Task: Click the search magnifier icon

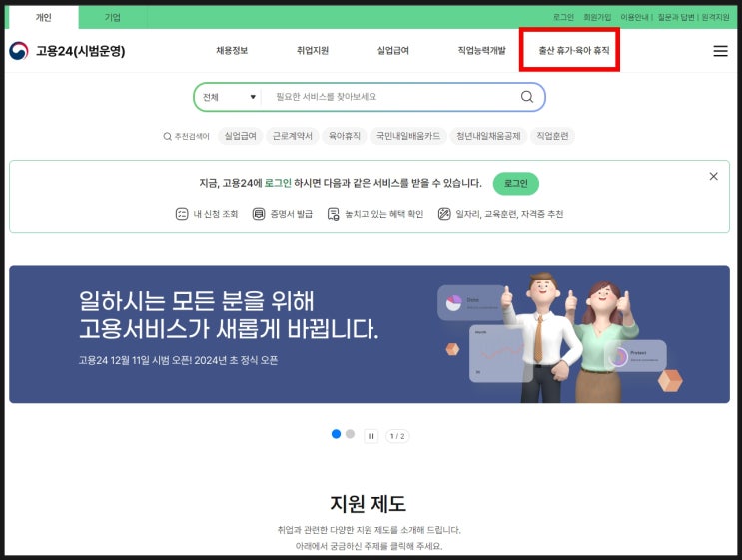Action: (526, 97)
